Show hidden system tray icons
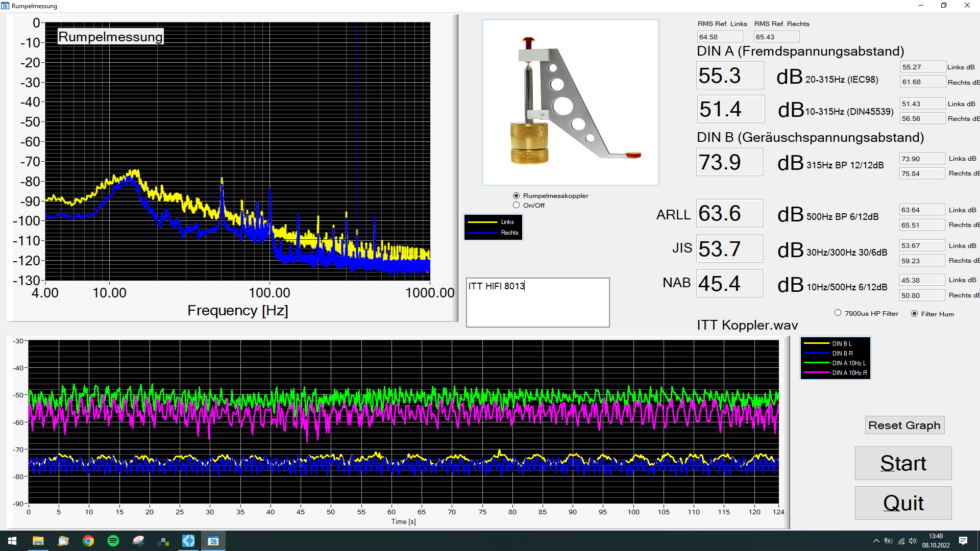 click(876, 541)
